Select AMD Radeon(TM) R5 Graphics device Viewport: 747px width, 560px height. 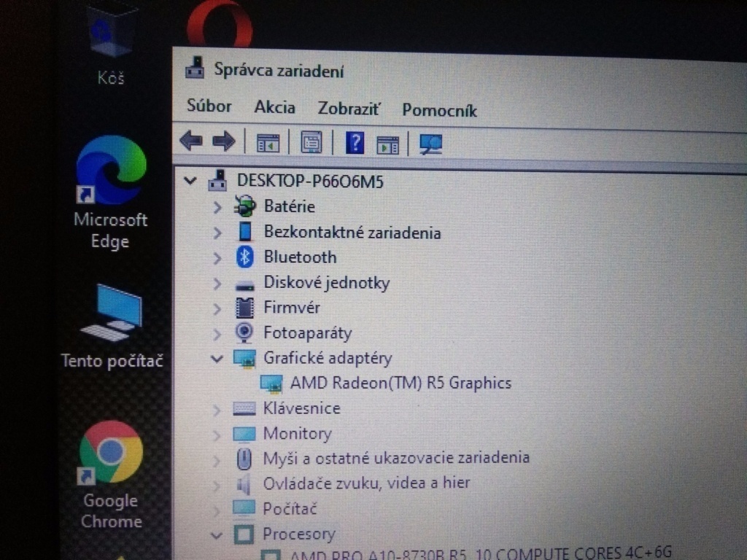(x=400, y=383)
